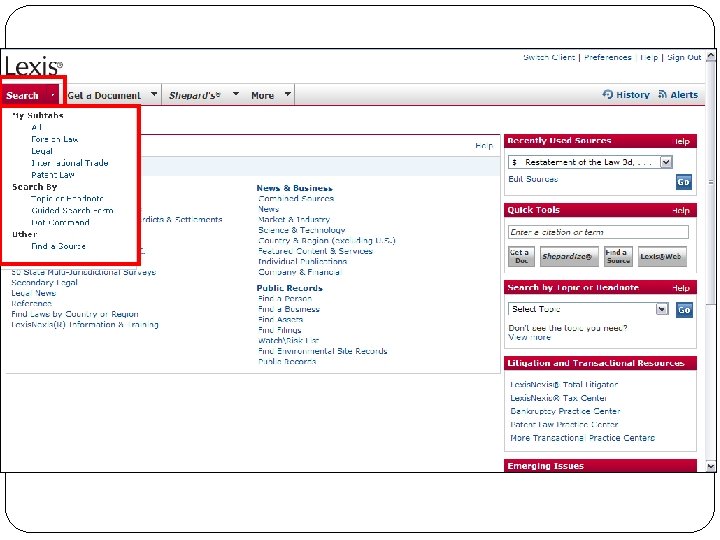Choose Guided Search Form menu item
The width and height of the screenshot is (720, 540).
tap(72, 210)
